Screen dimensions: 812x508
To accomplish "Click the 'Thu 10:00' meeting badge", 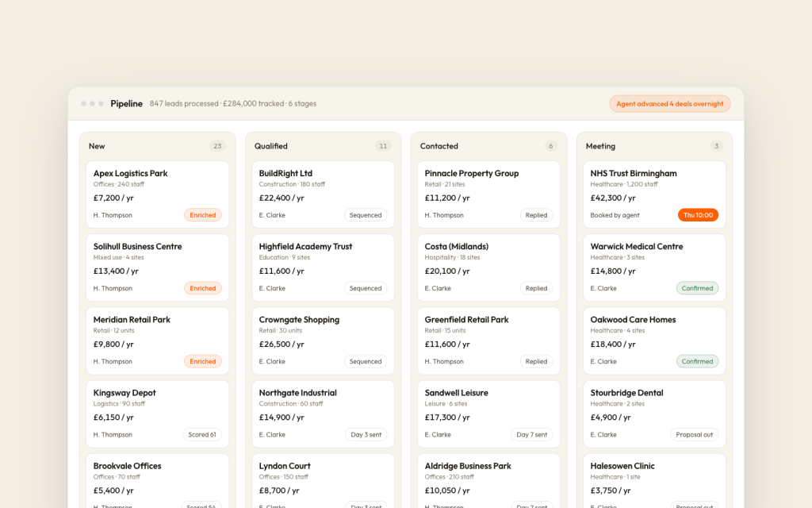I will pyautogui.click(x=698, y=215).
